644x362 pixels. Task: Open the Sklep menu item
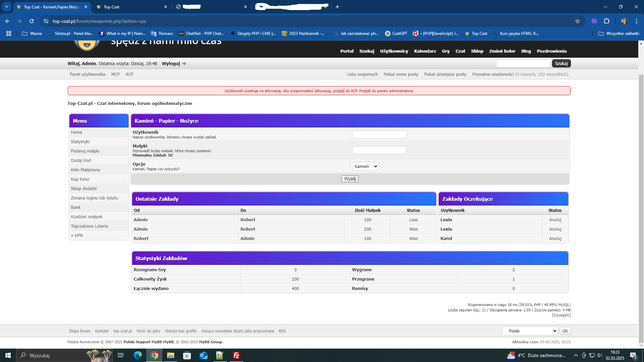coord(477,51)
